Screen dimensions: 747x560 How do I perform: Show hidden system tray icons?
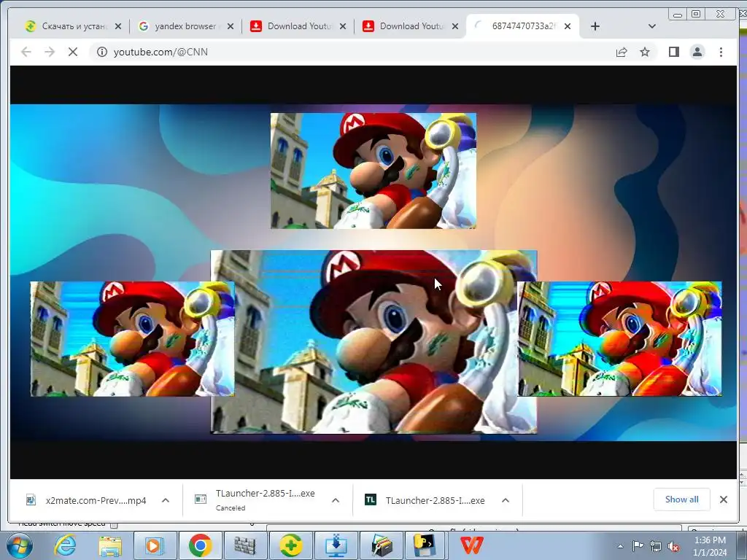point(620,547)
